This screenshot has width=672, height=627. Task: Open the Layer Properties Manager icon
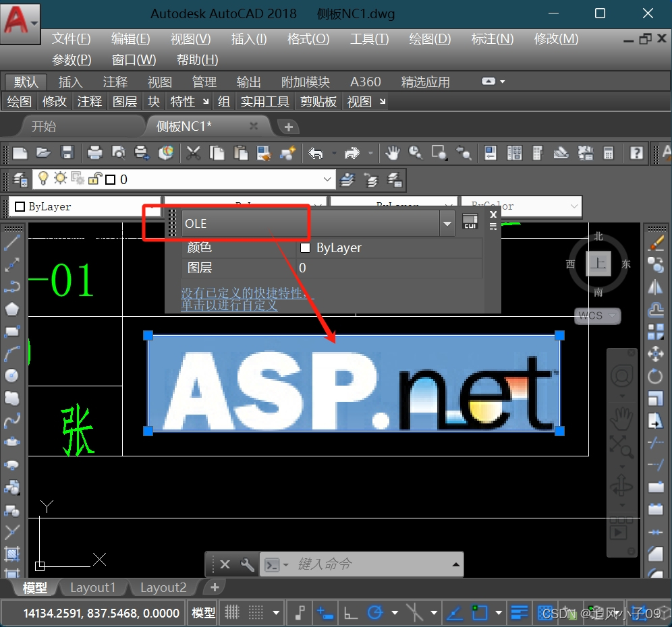(20, 179)
